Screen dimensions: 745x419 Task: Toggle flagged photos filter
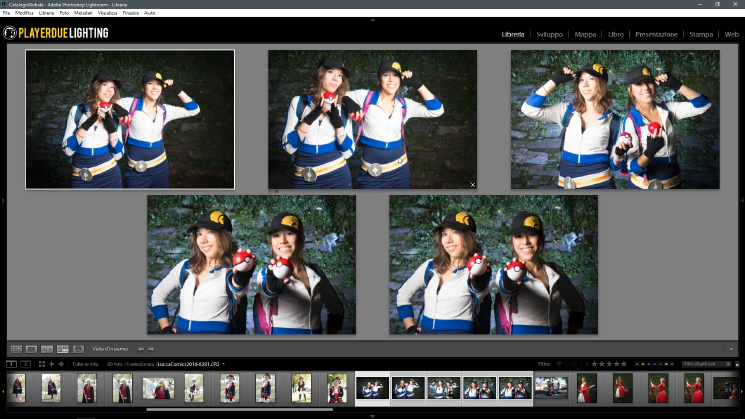point(559,364)
